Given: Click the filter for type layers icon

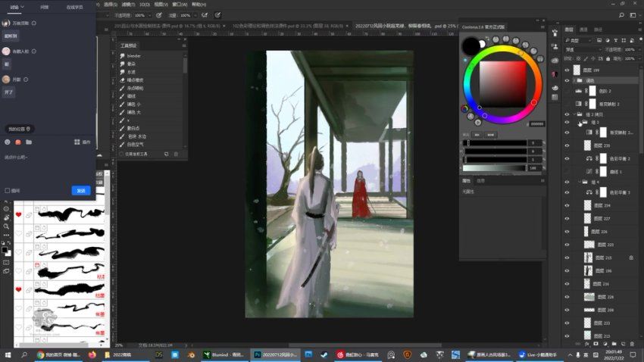Looking at the screenshot, I should pyautogui.click(x=616, y=40).
